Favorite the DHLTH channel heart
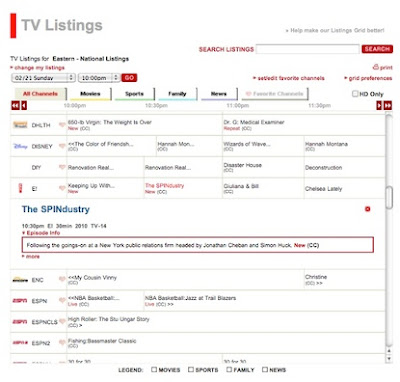The width and height of the screenshot is (400, 382). pyautogui.click(x=62, y=125)
